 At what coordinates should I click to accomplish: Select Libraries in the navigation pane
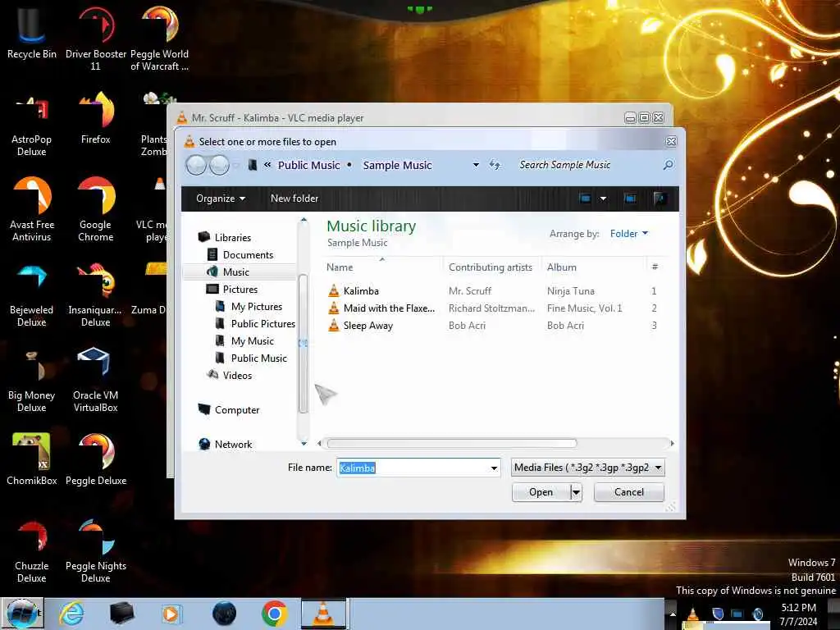232,238
